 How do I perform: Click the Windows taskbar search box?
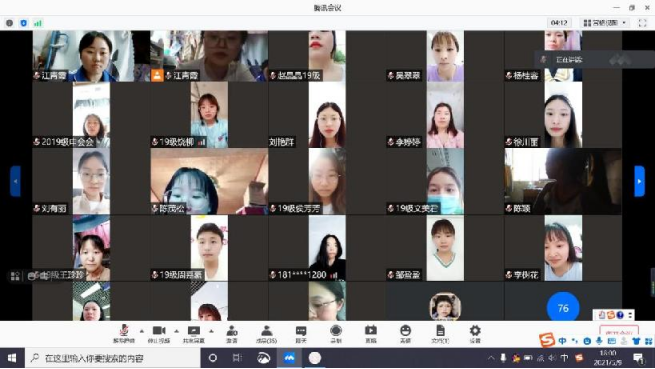click(113, 358)
